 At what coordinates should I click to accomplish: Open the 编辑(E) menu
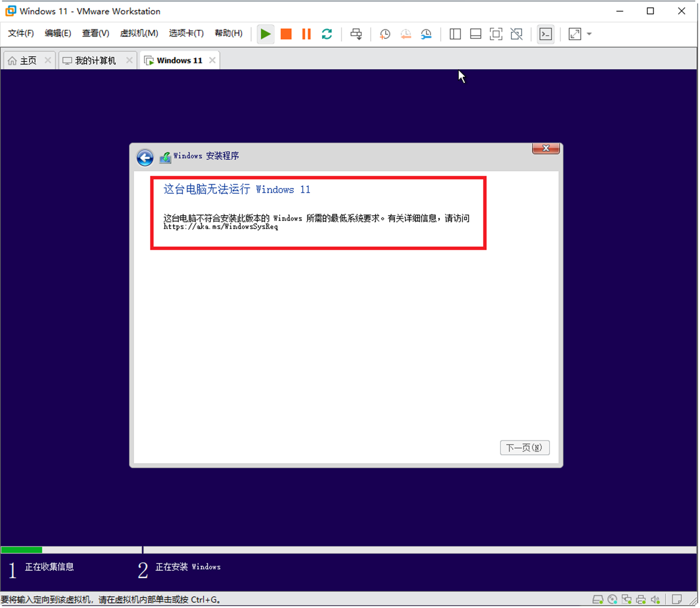58,34
